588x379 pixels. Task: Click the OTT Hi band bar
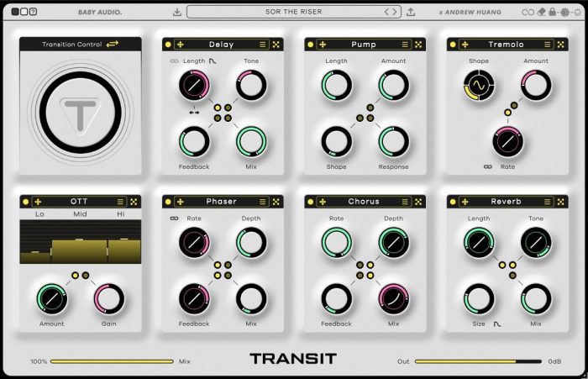(124, 251)
